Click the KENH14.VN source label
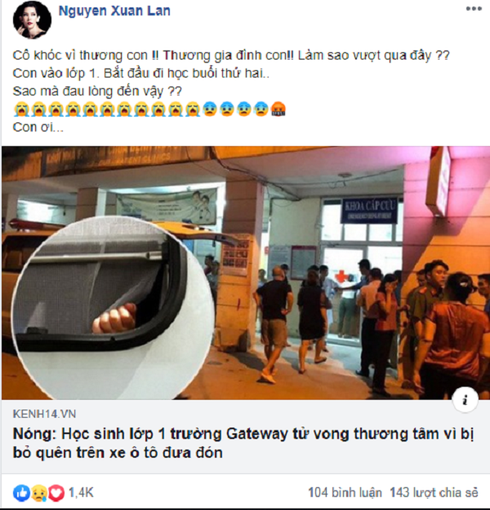 click(44, 414)
